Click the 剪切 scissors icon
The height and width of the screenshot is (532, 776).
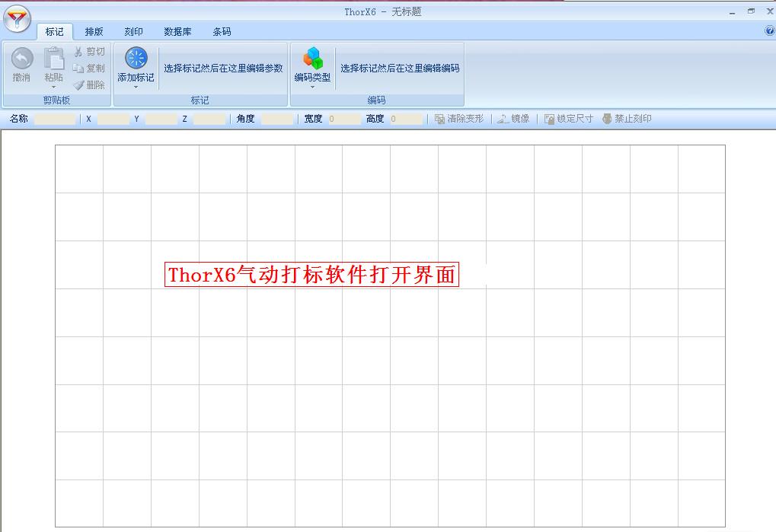[x=78, y=52]
